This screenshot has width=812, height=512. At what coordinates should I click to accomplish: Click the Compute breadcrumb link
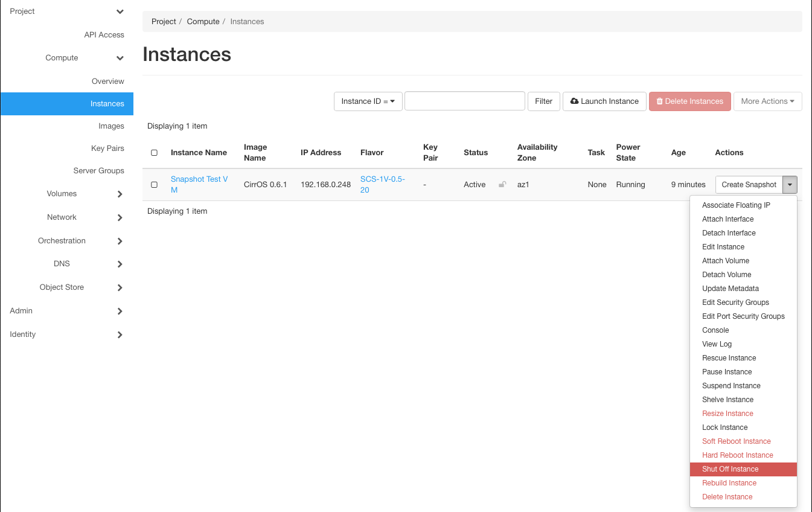[203, 22]
